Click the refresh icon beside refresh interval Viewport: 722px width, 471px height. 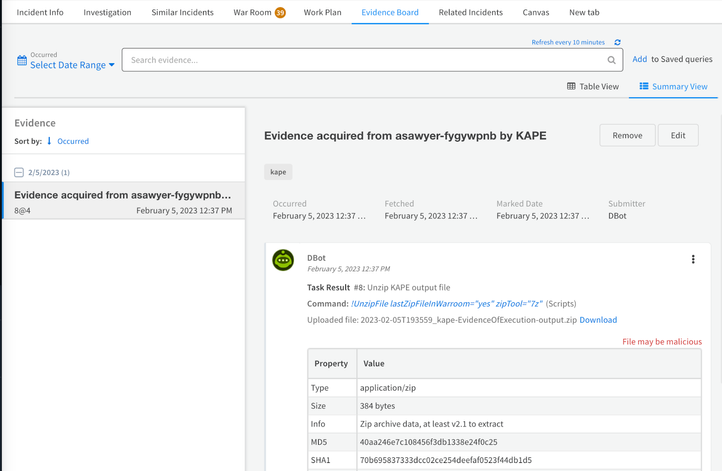coord(617,43)
